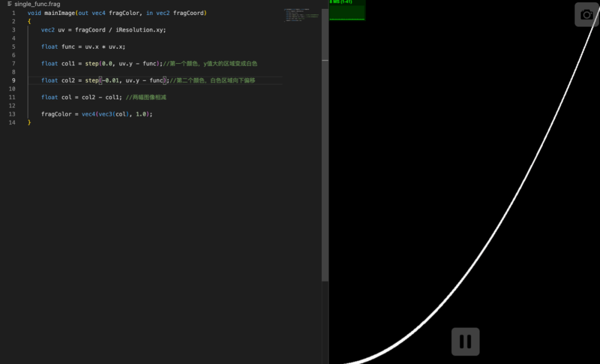Click the closing brace on line 14
This screenshot has width=600, height=364.
coord(29,123)
